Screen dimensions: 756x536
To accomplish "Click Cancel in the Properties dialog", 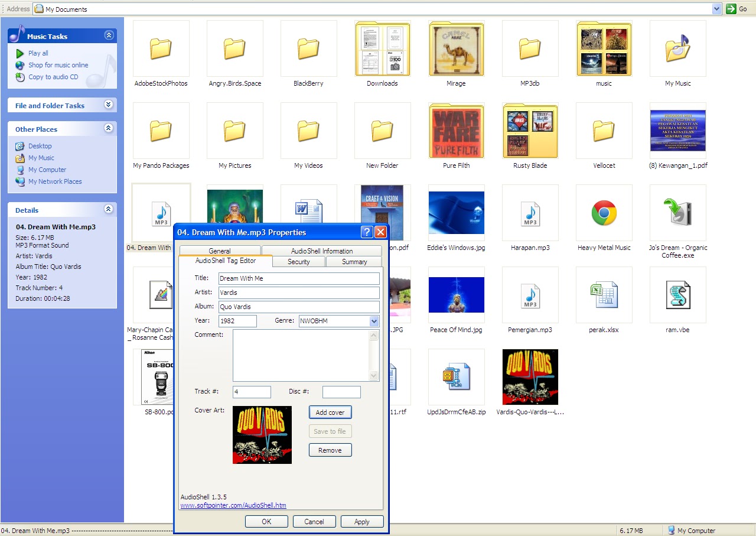I will [x=314, y=521].
